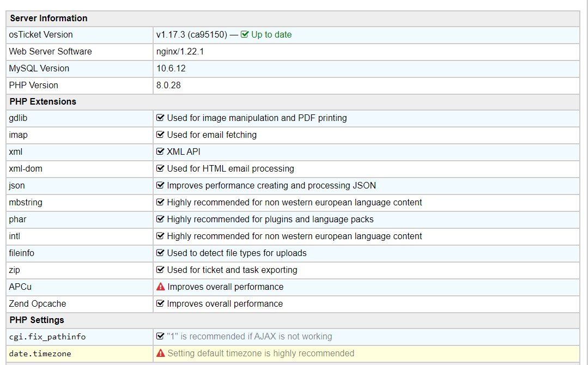The width and height of the screenshot is (588, 365).
Task: Click the text Setting default timezone is highly recommended
Action: [261, 353]
